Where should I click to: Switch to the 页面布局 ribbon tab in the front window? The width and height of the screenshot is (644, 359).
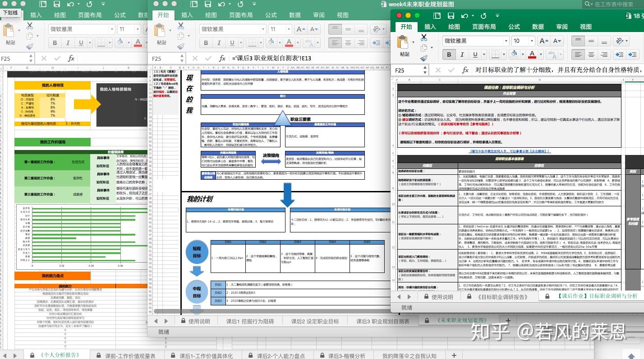point(484,27)
